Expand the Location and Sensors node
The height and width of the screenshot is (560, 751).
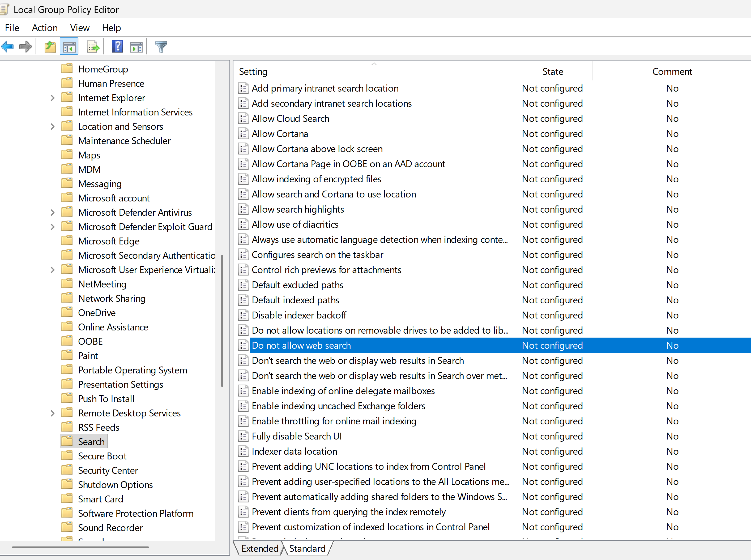click(52, 126)
